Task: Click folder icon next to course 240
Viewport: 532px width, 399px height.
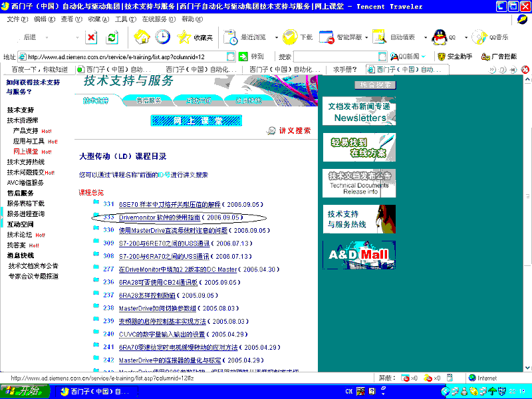Action: click(x=96, y=332)
